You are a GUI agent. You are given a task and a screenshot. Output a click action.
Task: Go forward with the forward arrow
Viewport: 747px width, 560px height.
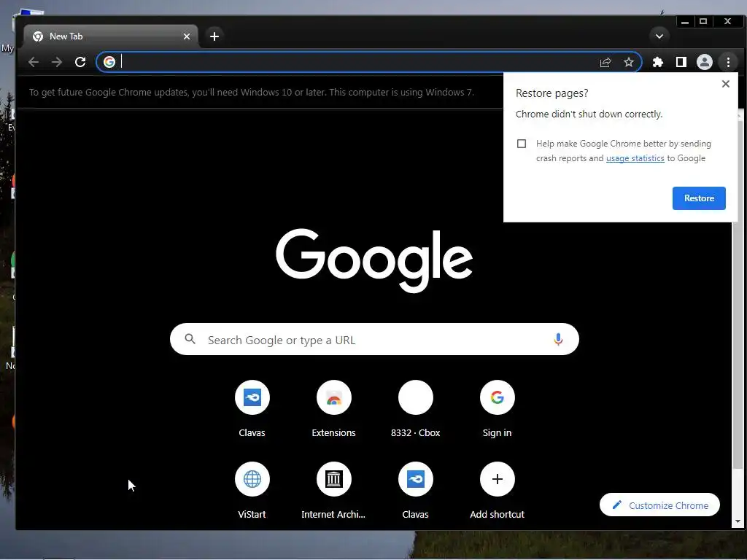click(57, 62)
